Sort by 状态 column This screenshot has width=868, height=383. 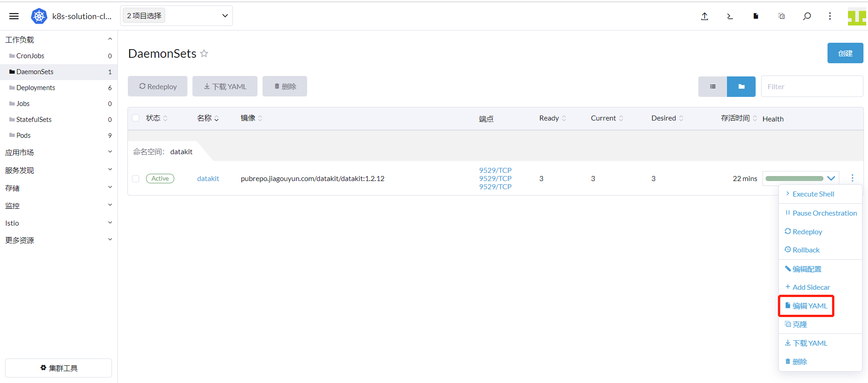156,118
